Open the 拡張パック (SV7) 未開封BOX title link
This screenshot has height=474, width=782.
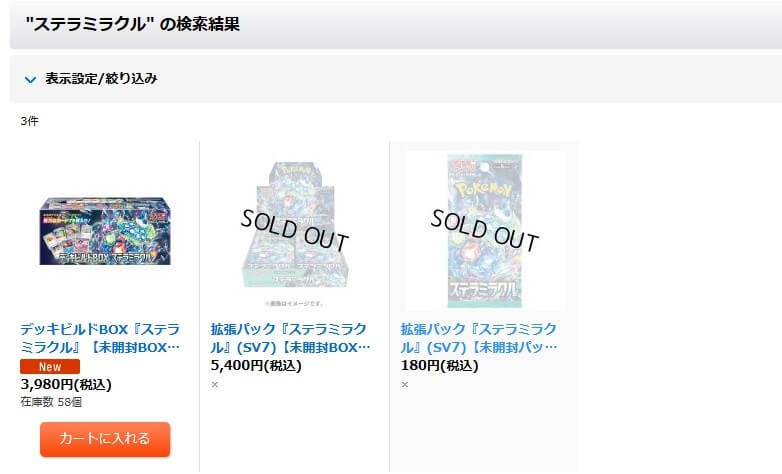coord(290,338)
